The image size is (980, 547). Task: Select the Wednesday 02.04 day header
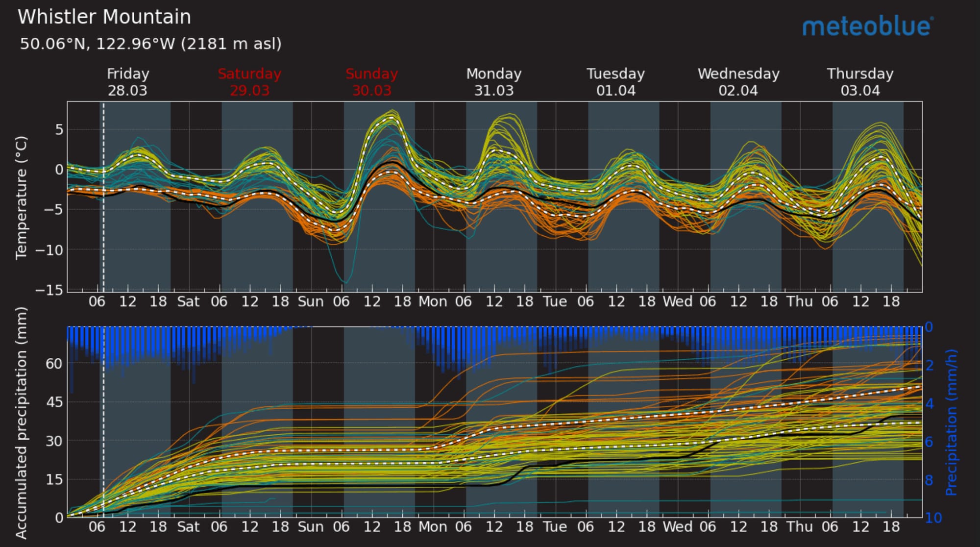tap(738, 82)
